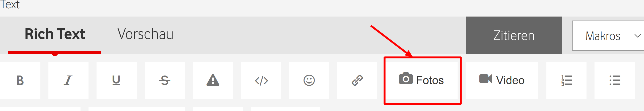
Task: Click the Text label above the editor
Action: (10, 5)
